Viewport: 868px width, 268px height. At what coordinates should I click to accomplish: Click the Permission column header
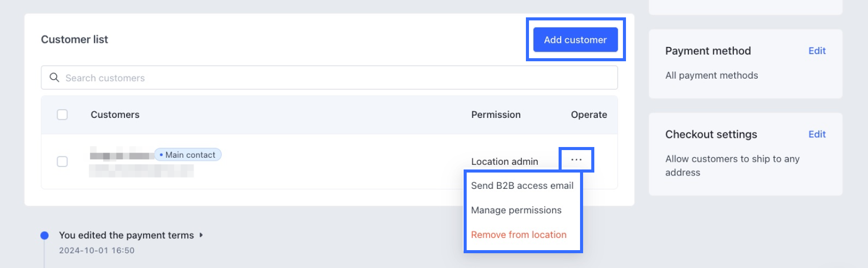coord(495,115)
